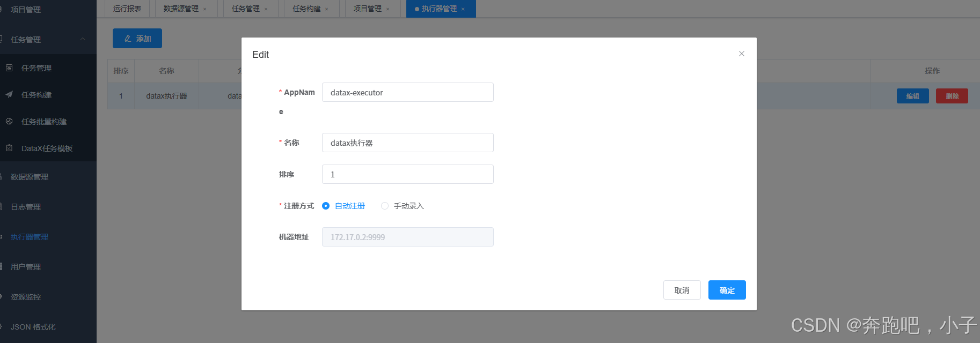Viewport: 980px width, 343px height.
Task: Click the 排序 input field
Action: (x=407, y=174)
